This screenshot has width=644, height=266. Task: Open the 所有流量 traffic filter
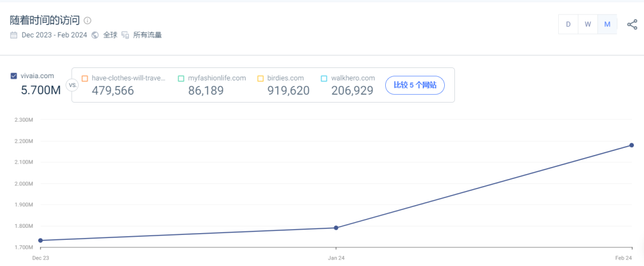pyautogui.click(x=147, y=35)
